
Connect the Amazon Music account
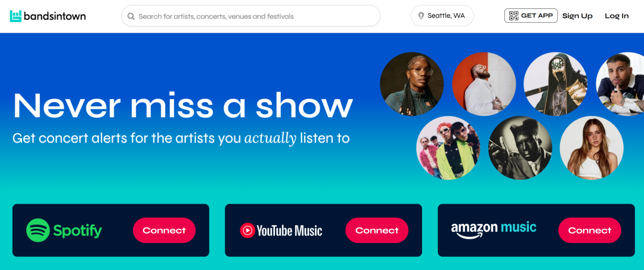(589, 231)
